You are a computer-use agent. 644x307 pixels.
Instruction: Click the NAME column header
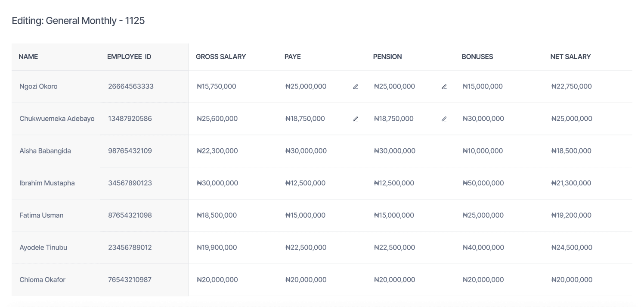point(28,56)
